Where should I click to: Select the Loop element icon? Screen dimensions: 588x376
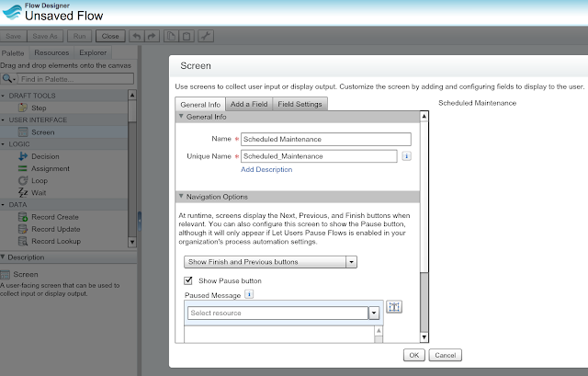(23, 180)
